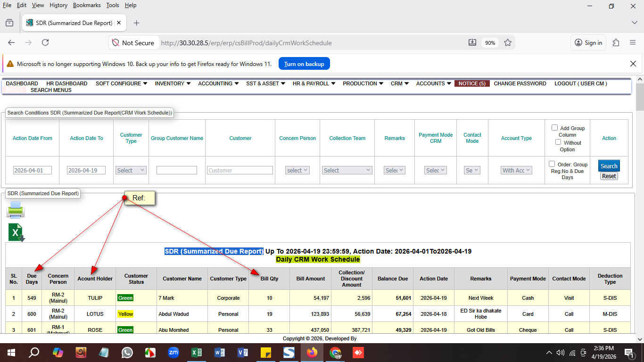Open the HR & PAYROLL menu

pos(314,83)
